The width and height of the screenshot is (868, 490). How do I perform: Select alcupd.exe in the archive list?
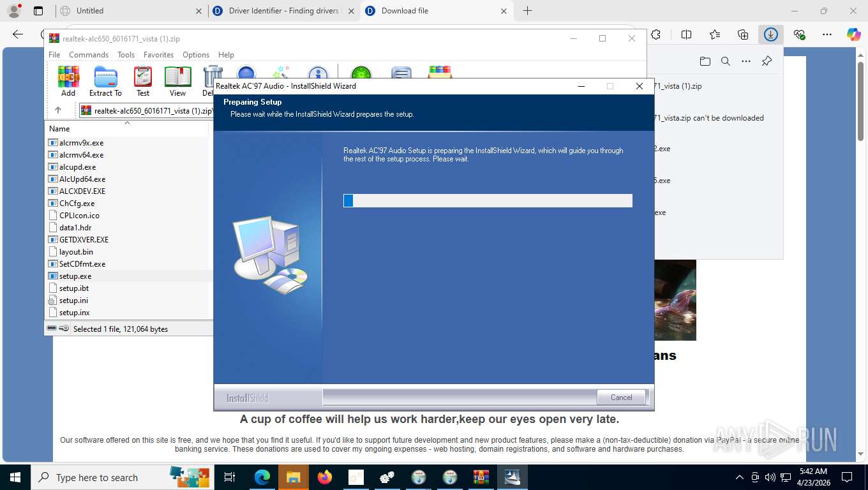click(77, 167)
